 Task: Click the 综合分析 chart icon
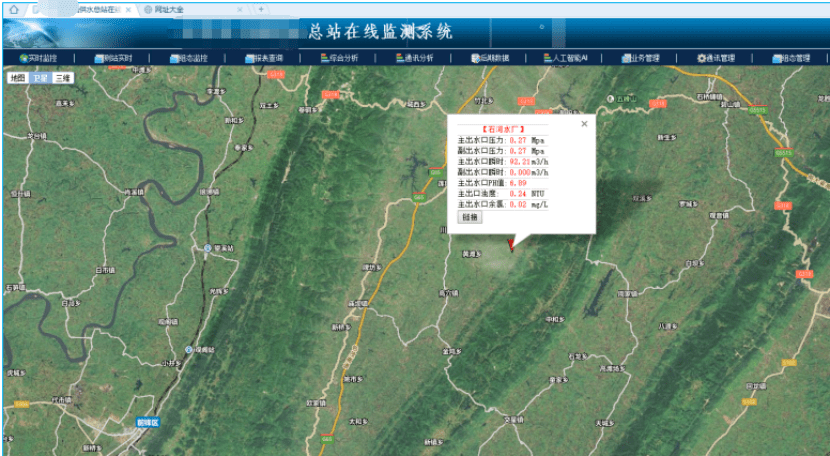pyautogui.click(x=323, y=59)
